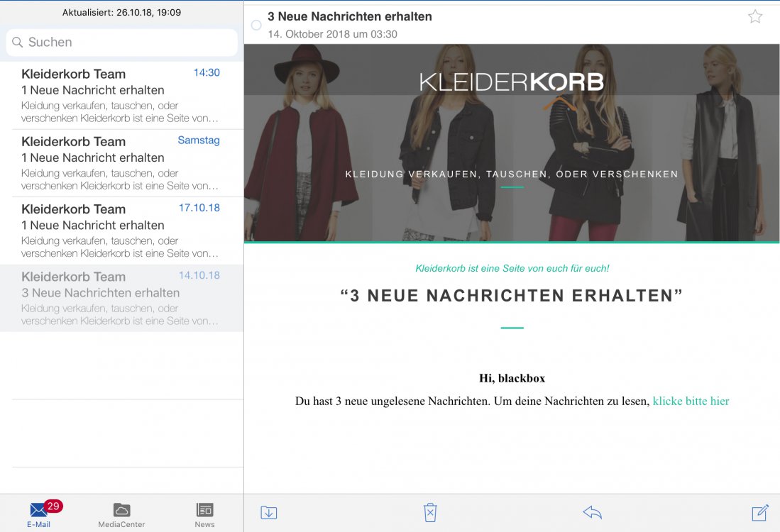Tap the reply arrow icon
This screenshot has height=532, width=780.
point(592,512)
